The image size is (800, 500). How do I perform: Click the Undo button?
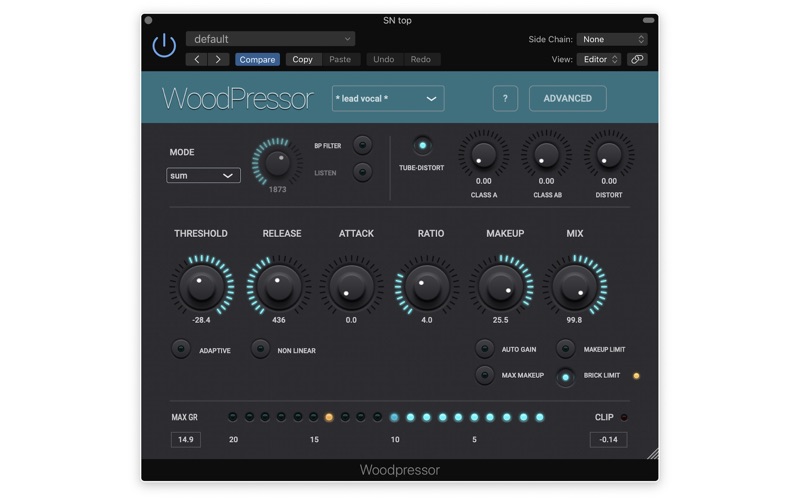coord(384,59)
